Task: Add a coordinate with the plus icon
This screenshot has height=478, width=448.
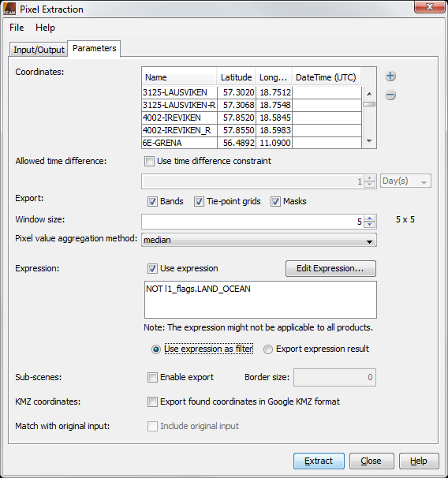Action: click(390, 76)
